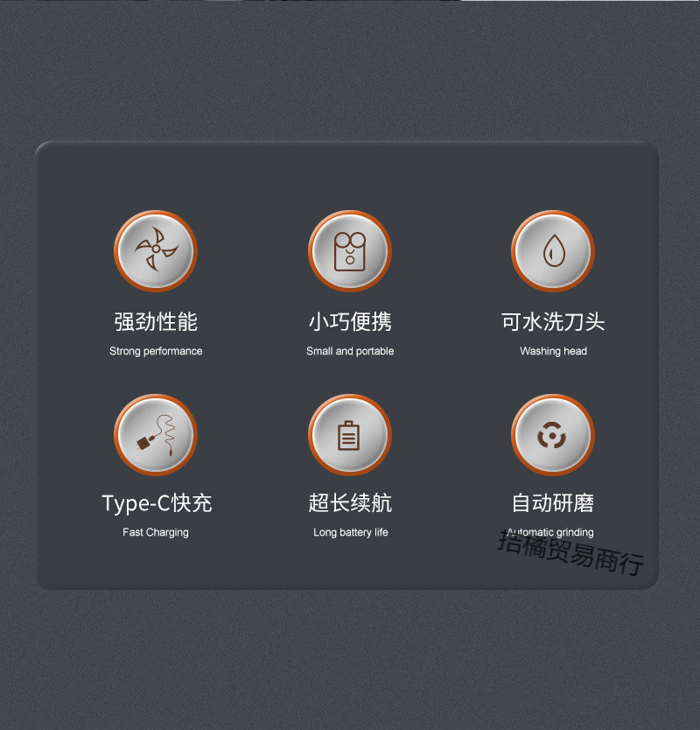Select the 可水洗刀头 heading text
The height and width of the screenshot is (730, 700).
pos(553,322)
